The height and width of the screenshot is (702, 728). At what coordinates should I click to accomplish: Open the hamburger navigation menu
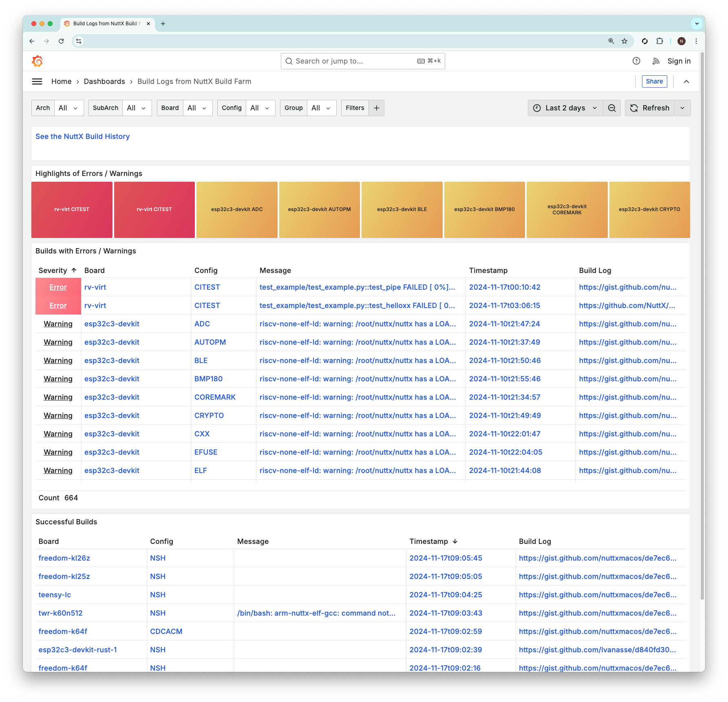coord(37,81)
